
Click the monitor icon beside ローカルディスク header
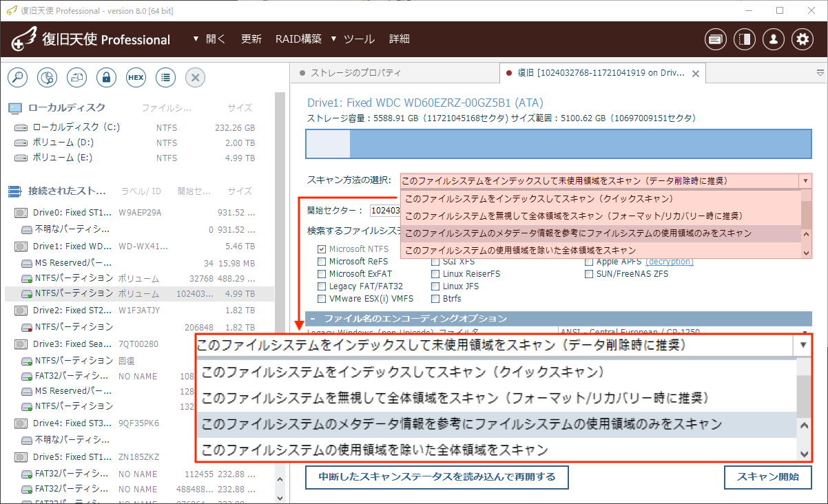pyautogui.click(x=15, y=108)
